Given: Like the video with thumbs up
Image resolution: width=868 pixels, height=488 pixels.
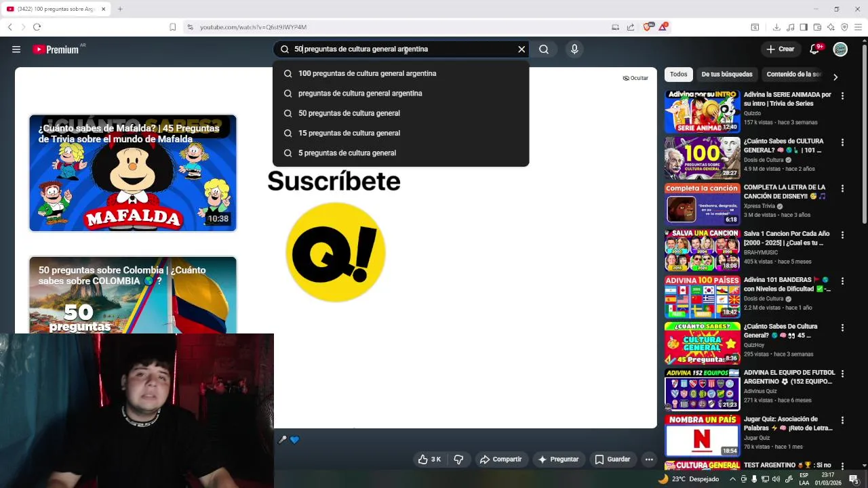Looking at the screenshot, I should 429,460.
